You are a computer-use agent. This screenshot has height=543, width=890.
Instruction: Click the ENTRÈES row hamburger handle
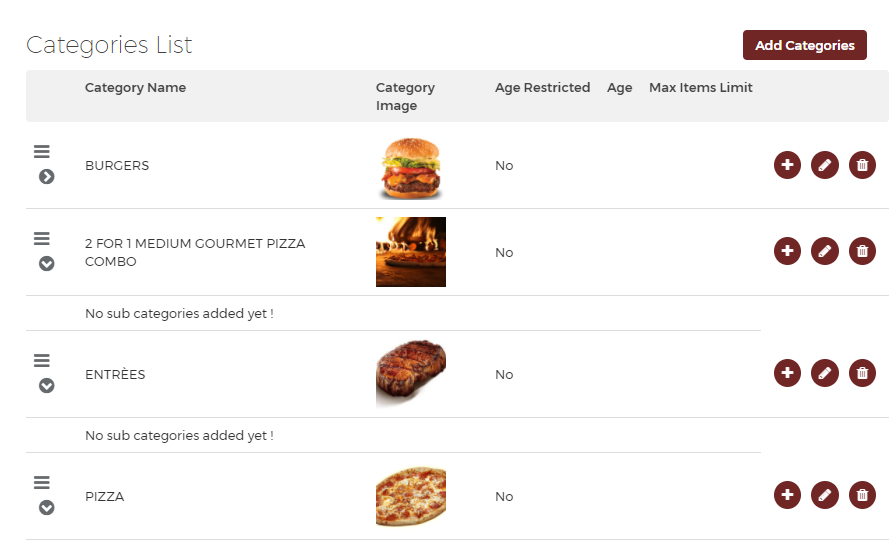coord(41,360)
